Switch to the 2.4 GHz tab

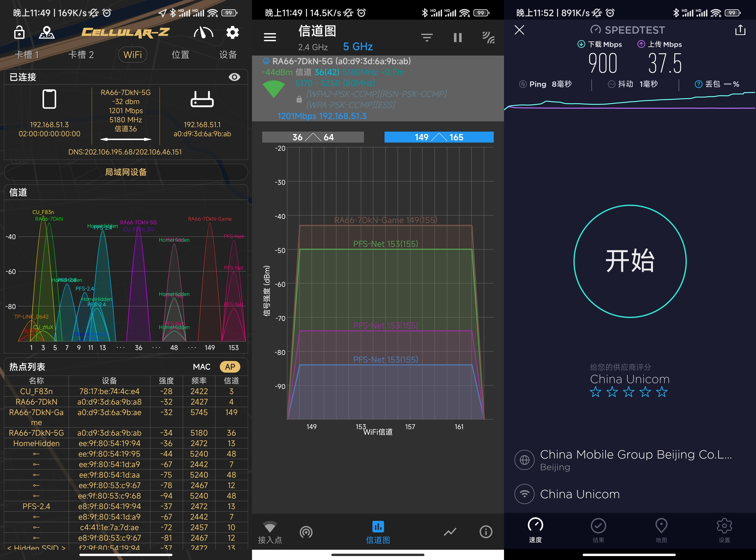click(x=312, y=47)
